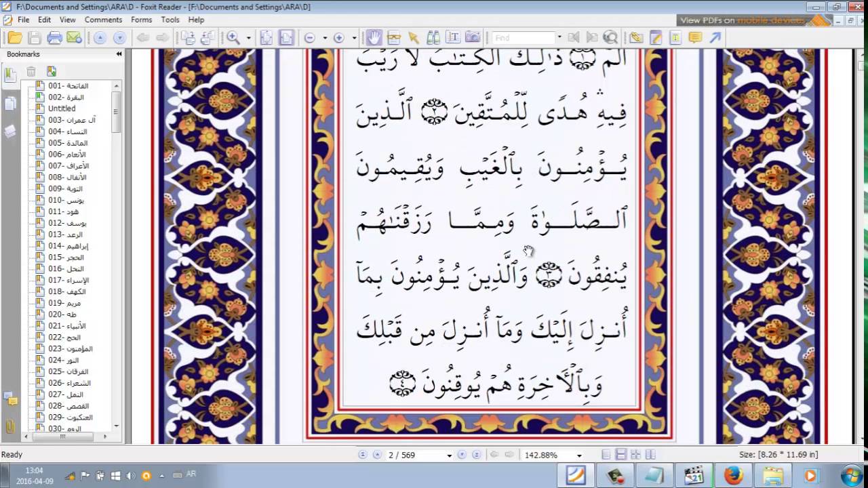The image size is (868, 488).
Task: Choose the Typewriter text tool
Action: tap(453, 38)
